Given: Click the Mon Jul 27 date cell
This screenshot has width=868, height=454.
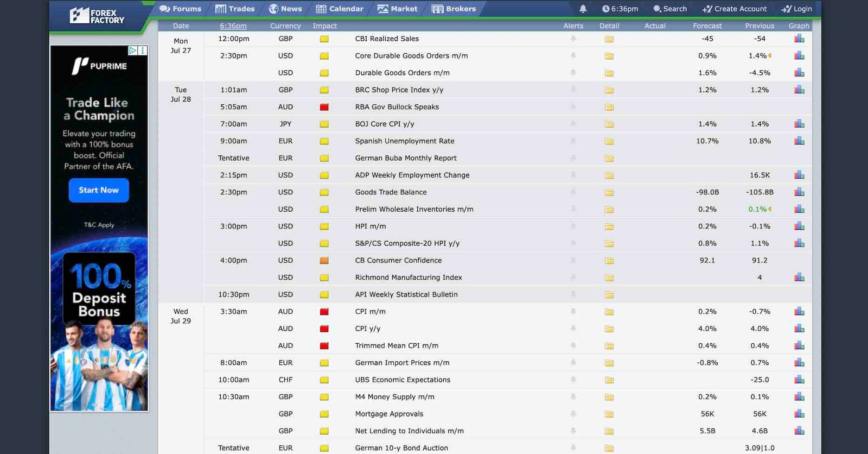Looking at the screenshot, I should click(x=181, y=46).
